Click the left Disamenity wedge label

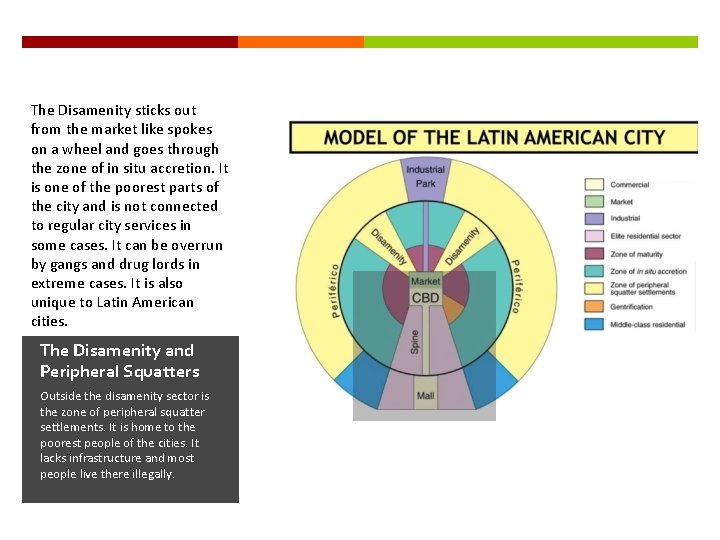pos(388,247)
